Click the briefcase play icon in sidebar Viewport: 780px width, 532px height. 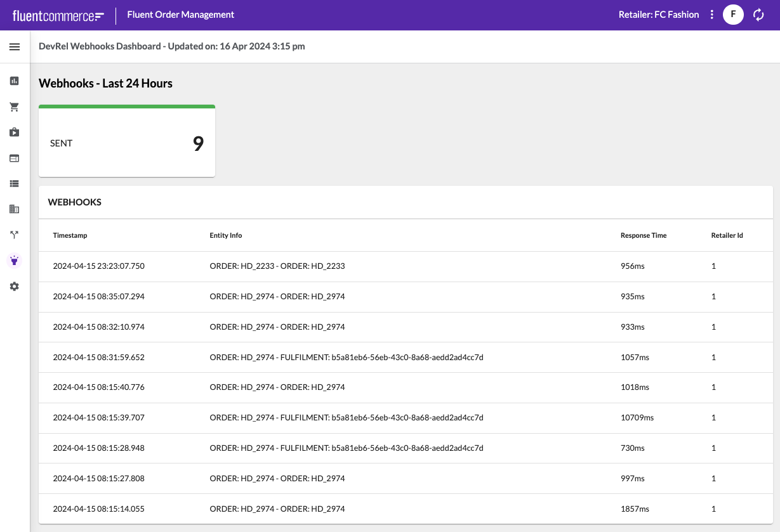pyautogui.click(x=15, y=133)
